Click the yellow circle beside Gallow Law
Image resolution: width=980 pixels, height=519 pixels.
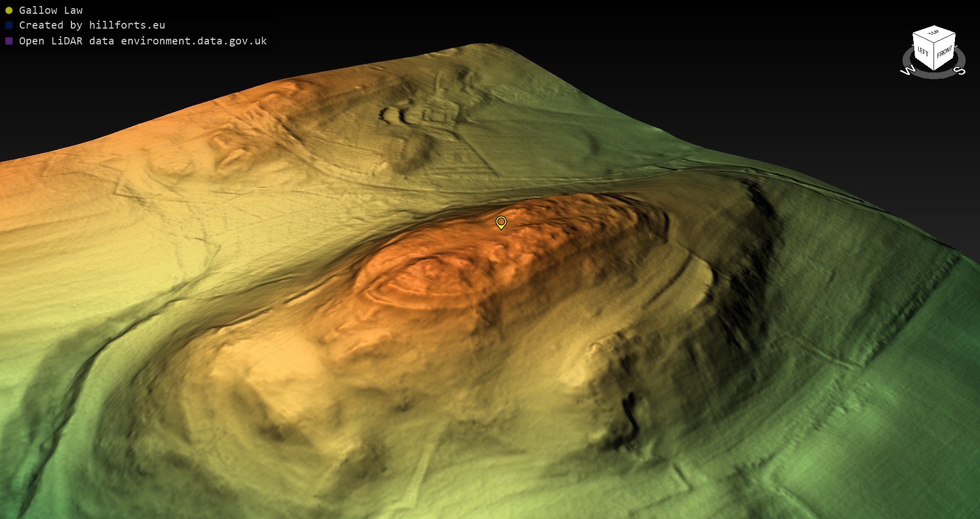[9, 10]
